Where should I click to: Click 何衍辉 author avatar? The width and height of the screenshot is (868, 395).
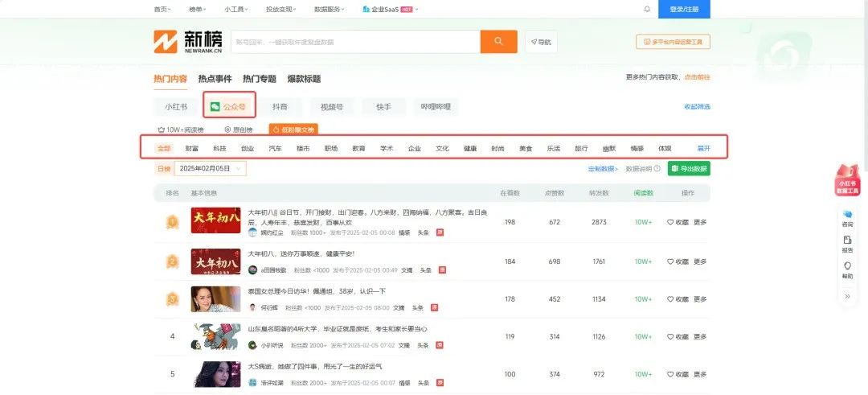tap(252, 307)
